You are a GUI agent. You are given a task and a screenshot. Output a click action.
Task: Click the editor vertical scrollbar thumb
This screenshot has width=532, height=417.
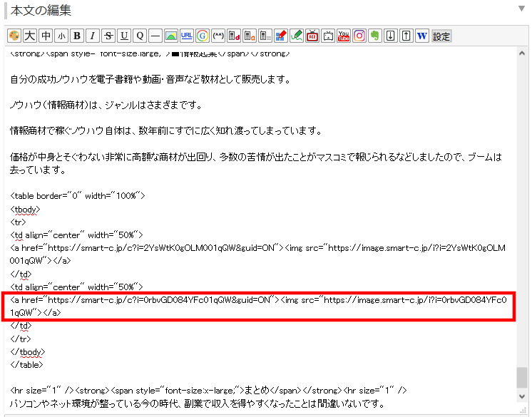coord(522,377)
